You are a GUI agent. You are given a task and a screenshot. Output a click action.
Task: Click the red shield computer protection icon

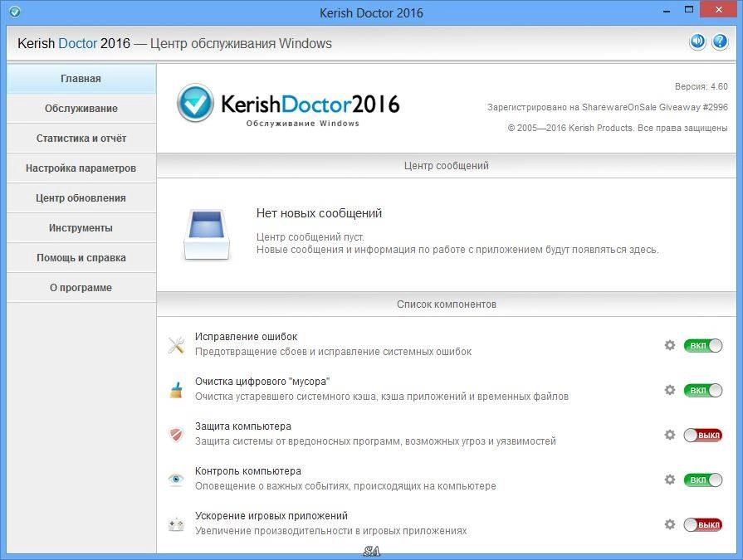(x=176, y=435)
